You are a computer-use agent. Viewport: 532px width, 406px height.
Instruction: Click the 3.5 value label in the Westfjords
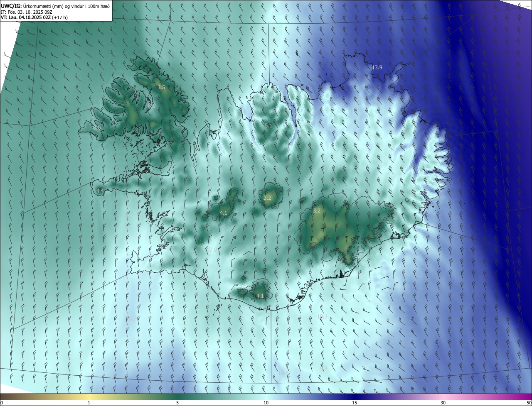[x=161, y=88]
